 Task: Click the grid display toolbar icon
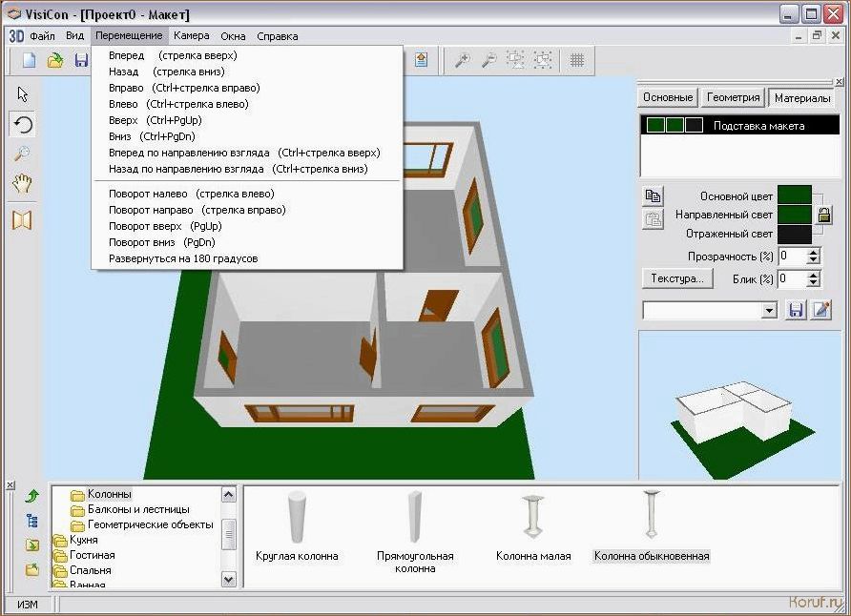[576, 60]
